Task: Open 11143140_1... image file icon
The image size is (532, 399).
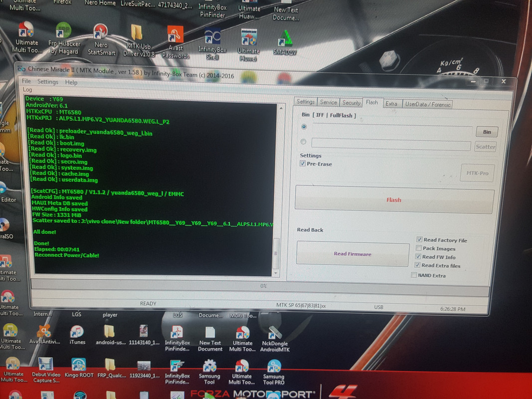Action: point(144,335)
